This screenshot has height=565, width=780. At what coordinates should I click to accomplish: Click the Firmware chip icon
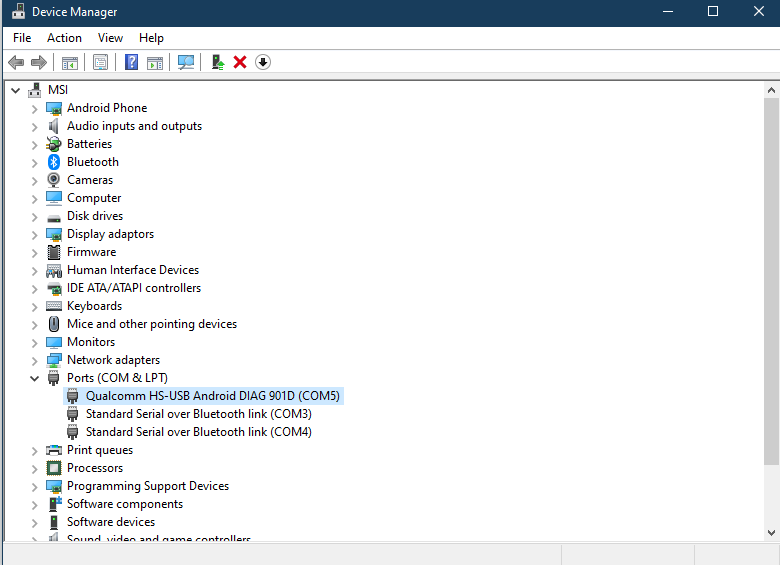54,252
